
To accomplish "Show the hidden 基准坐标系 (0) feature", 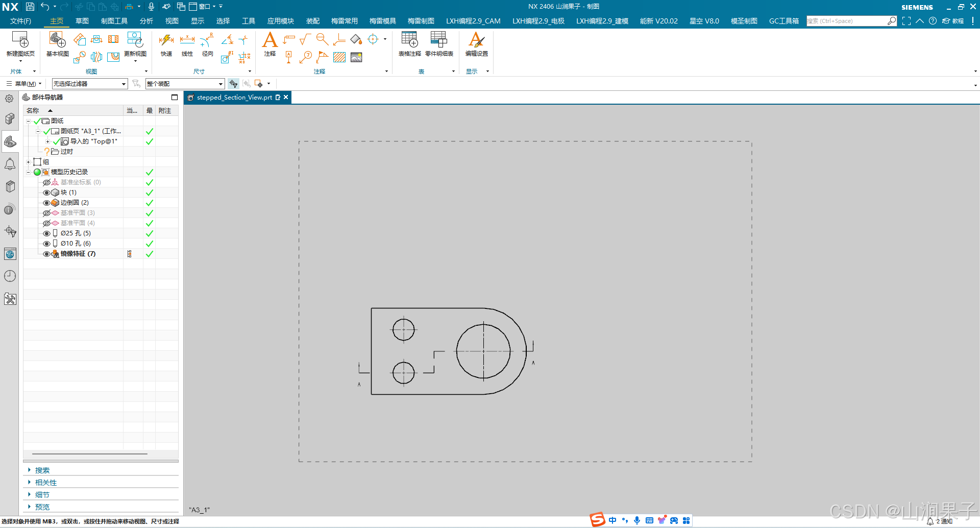I will [46, 182].
